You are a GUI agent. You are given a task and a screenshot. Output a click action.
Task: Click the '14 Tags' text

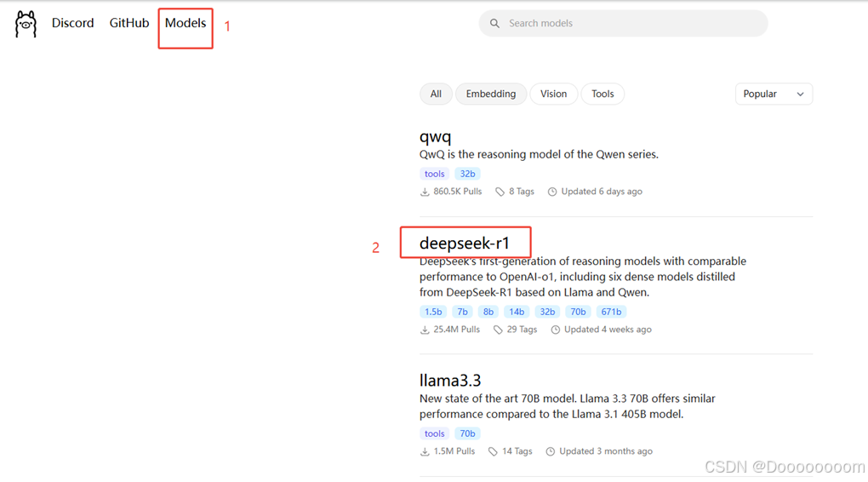coord(517,451)
